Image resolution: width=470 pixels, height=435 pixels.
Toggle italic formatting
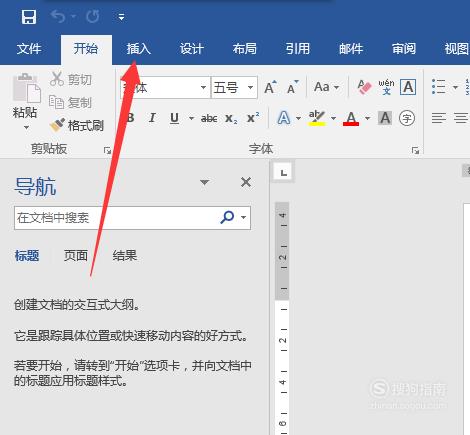152,118
